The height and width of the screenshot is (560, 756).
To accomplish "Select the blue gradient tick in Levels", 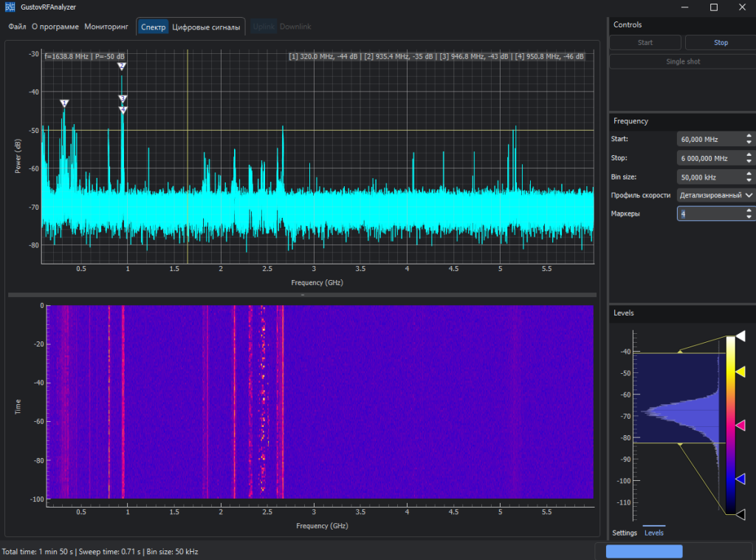I will point(740,479).
